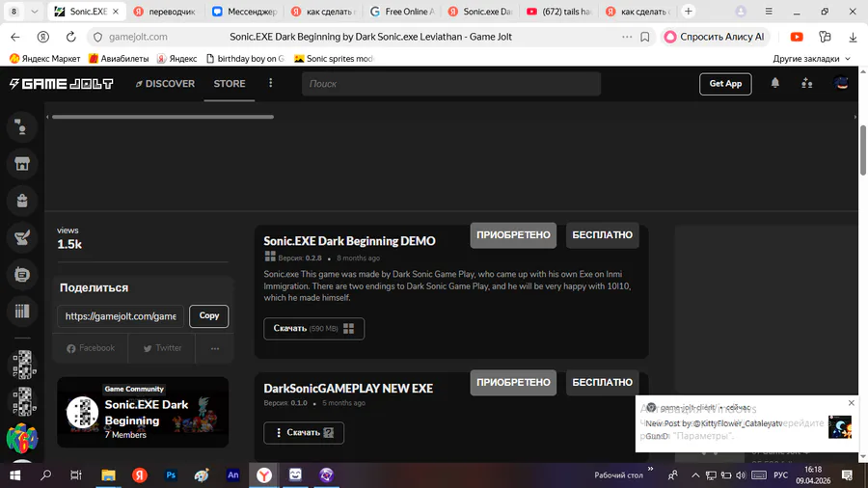Show hidden system tray icons
The image size is (868, 488).
click(695, 475)
